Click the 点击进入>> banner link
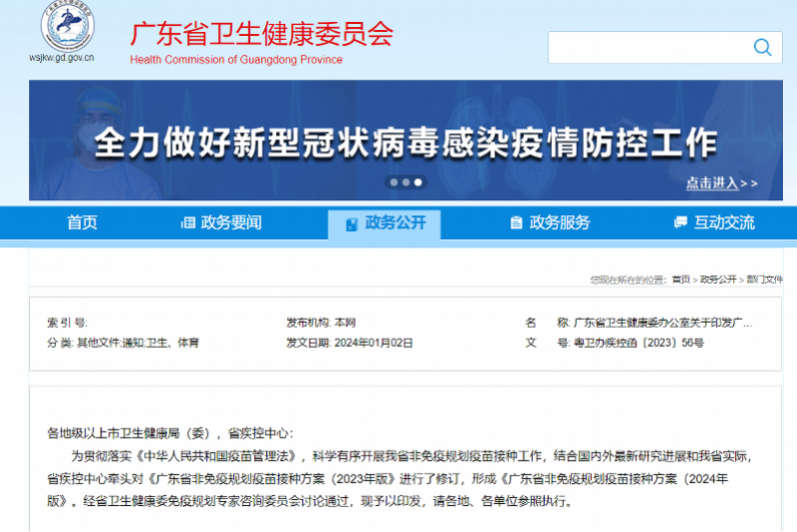 coord(721,183)
